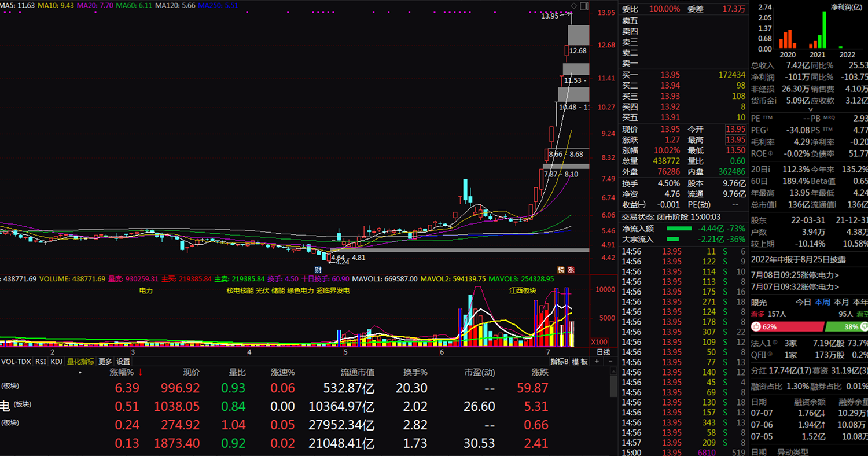
Task: Open the 日线 period selector
Action: [603, 352]
